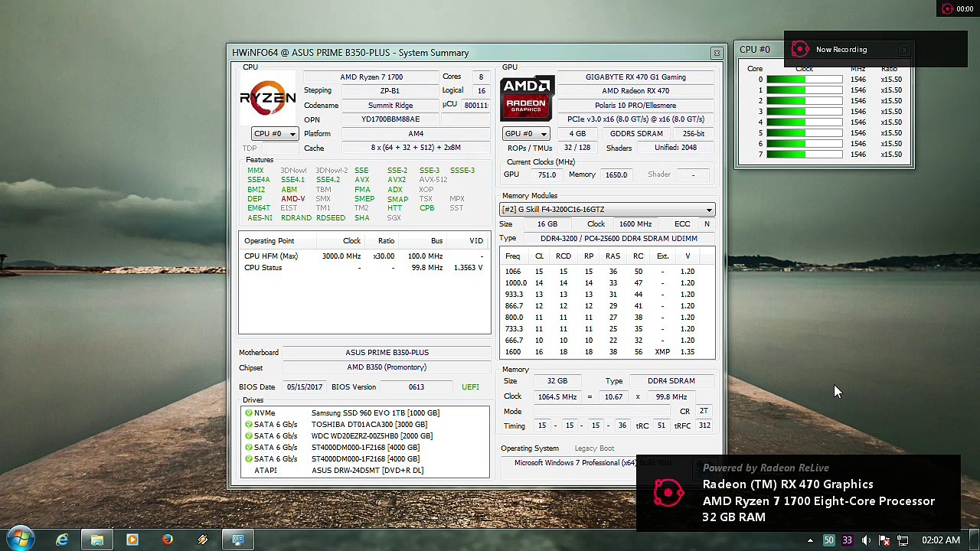Click the AMD Radeon Graphics logo

(x=527, y=98)
